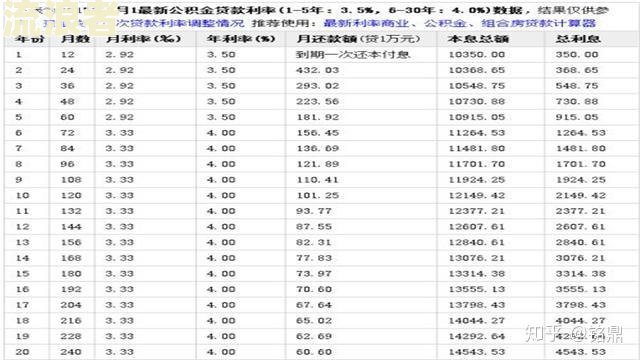
Task: Click the 年利率(%) column header
Action: pos(241,40)
